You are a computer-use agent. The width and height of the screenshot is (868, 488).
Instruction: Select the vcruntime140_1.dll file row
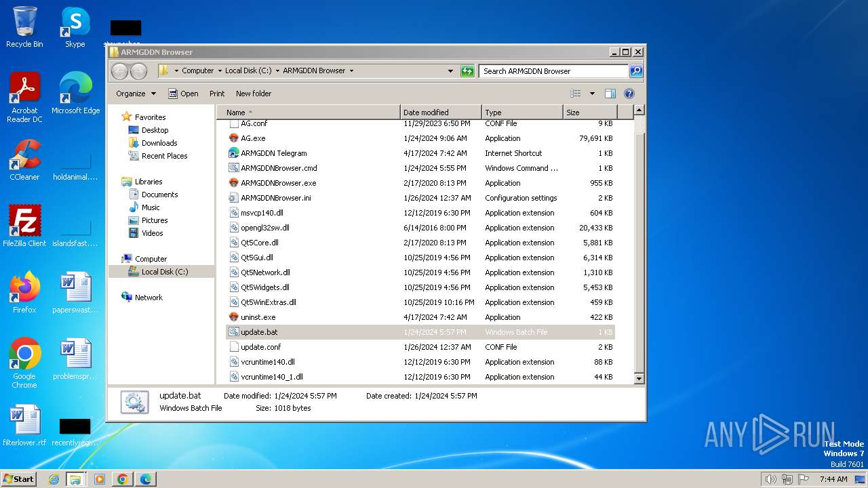420,377
